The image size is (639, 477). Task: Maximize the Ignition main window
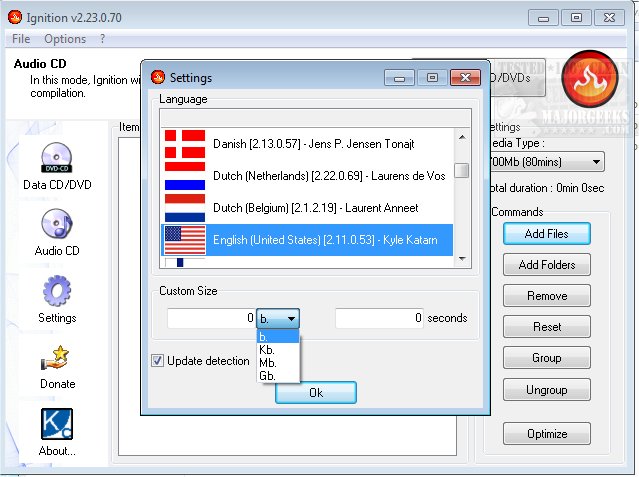pos(576,18)
